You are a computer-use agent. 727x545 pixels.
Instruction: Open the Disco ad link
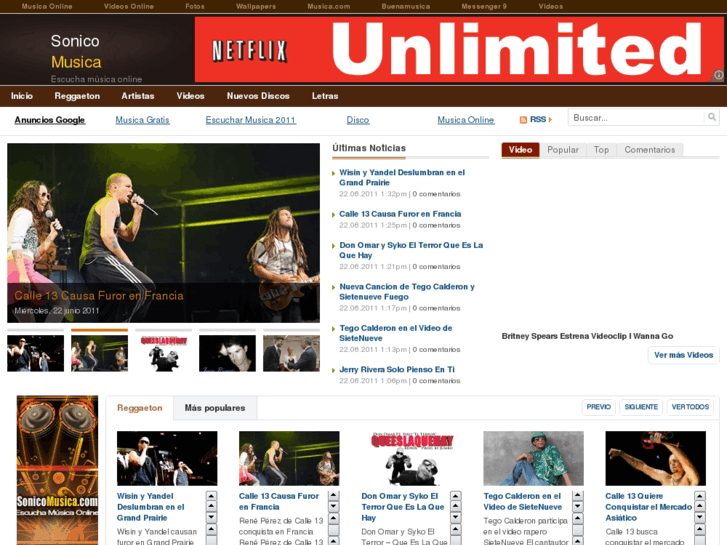[358, 120]
